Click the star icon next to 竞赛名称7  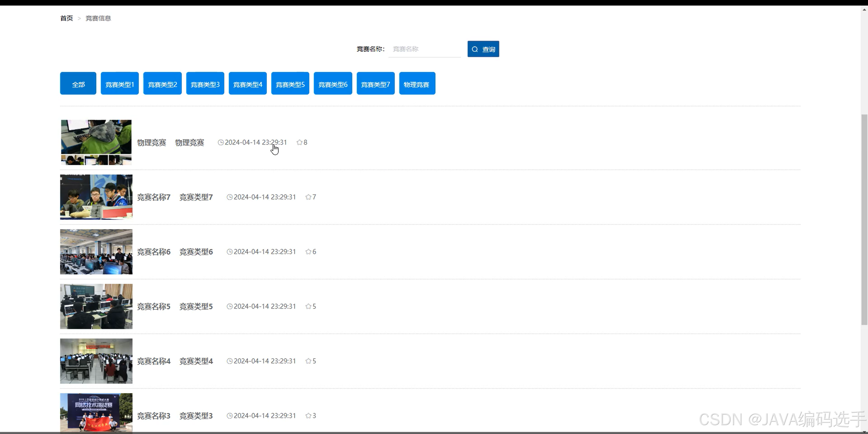tap(308, 197)
